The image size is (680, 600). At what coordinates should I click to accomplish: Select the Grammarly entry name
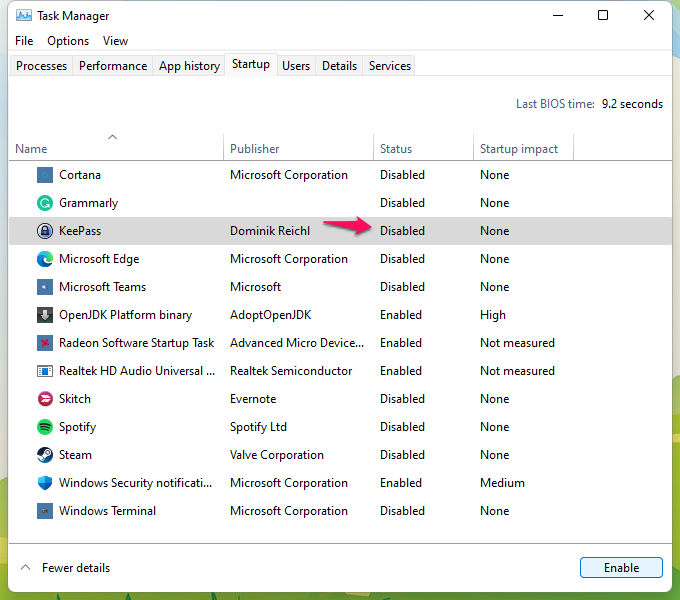click(x=88, y=203)
